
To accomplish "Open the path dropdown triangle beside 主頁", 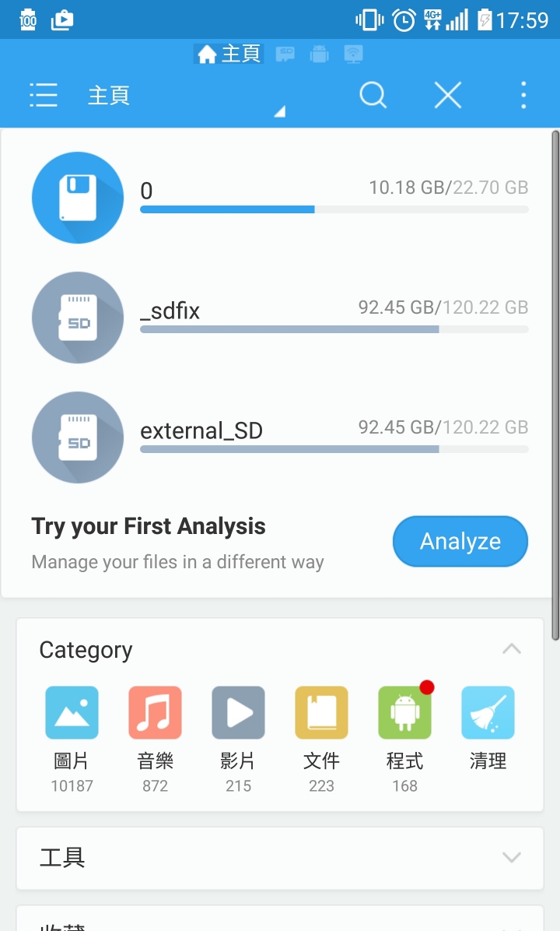I will 279,111.
